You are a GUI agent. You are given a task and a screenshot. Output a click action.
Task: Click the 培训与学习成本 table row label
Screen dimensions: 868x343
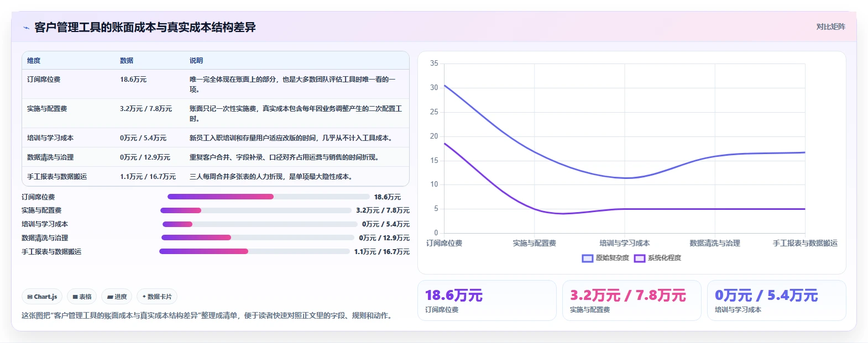[50, 138]
